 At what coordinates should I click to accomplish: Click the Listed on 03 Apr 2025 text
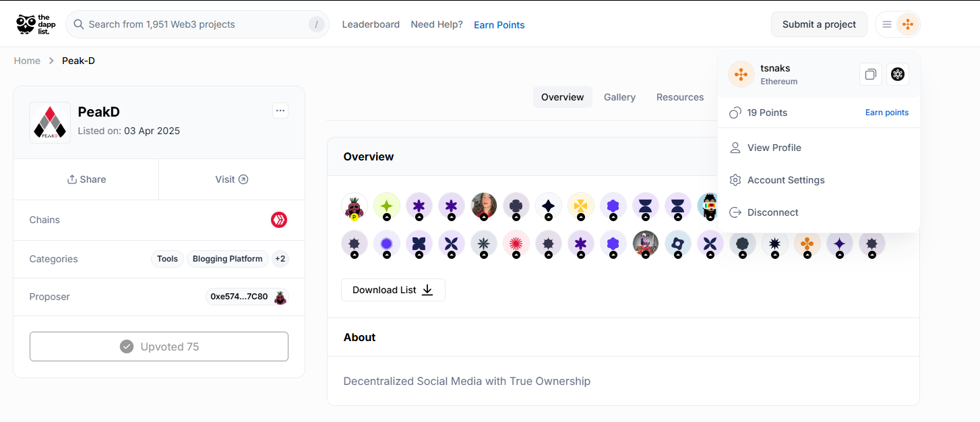click(x=129, y=131)
